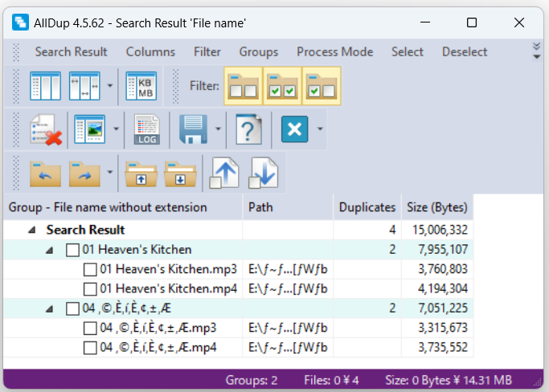549x392 pixels.
Task: Check the 01 Heaven's Kitchen.mp3 file checkbox
Action: click(90, 270)
